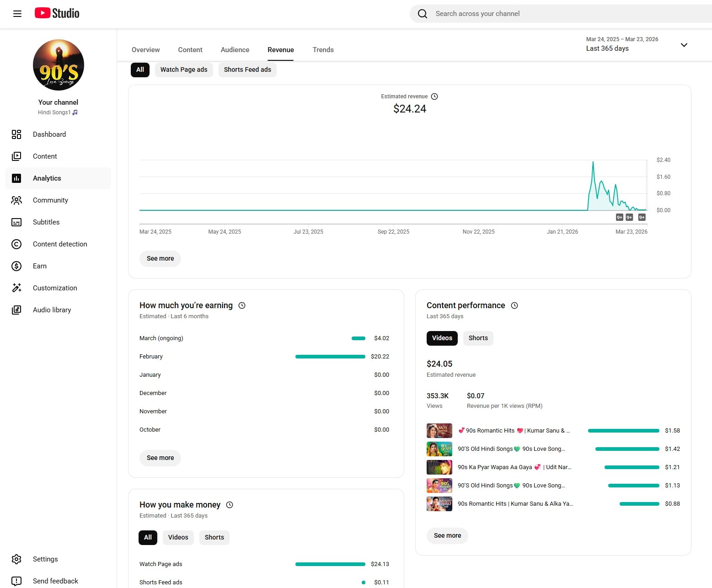Open Dashboard from the sidebar
The height and width of the screenshot is (588, 712).
click(x=49, y=134)
